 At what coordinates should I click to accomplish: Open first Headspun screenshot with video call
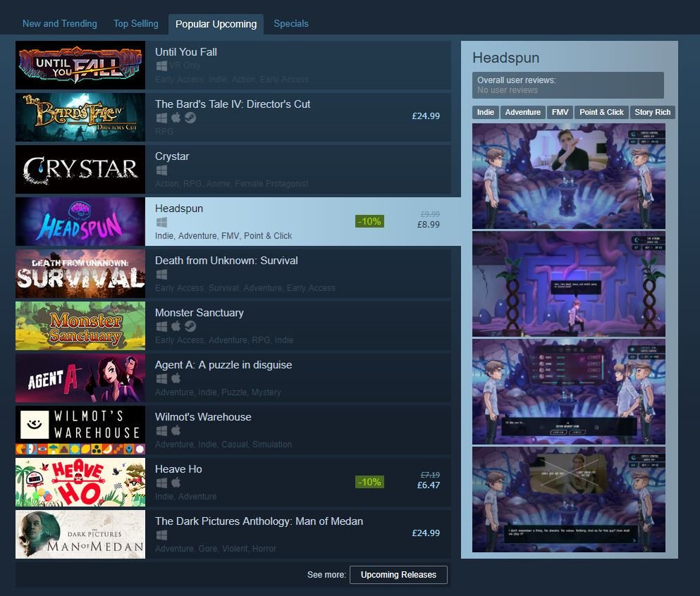pos(569,176)
